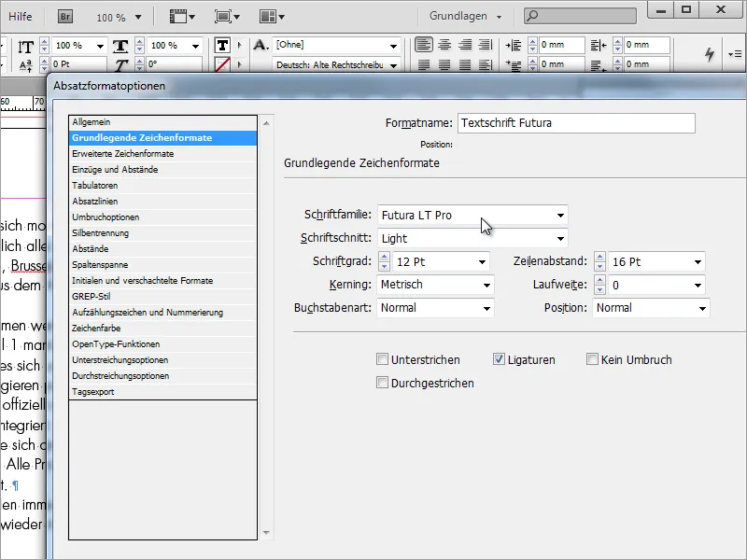Open the Grundlagen workspace switcher
This screenshot has height=560, width=747.
465,17
